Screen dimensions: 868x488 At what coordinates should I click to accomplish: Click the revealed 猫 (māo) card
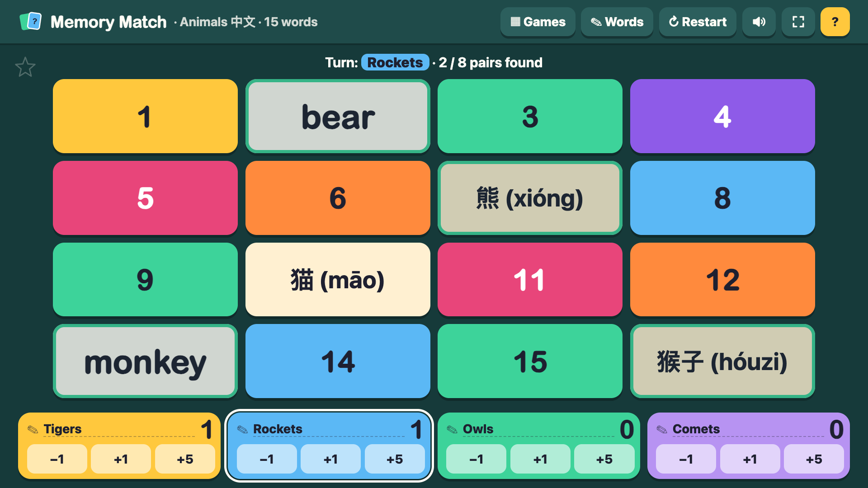pos(338,280)
